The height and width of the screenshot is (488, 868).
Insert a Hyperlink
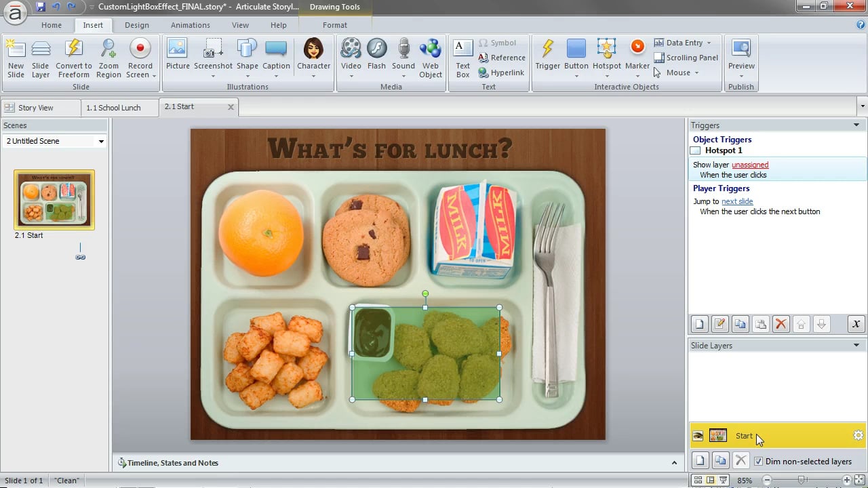501,73
